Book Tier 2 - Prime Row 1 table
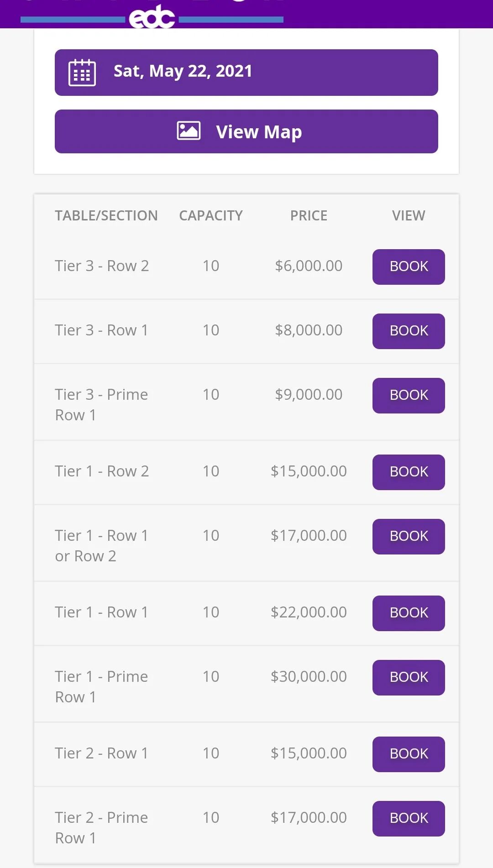 point(409,818)
